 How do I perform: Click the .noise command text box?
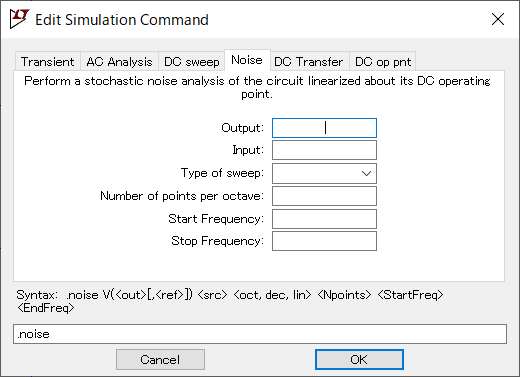click(260, 334)
